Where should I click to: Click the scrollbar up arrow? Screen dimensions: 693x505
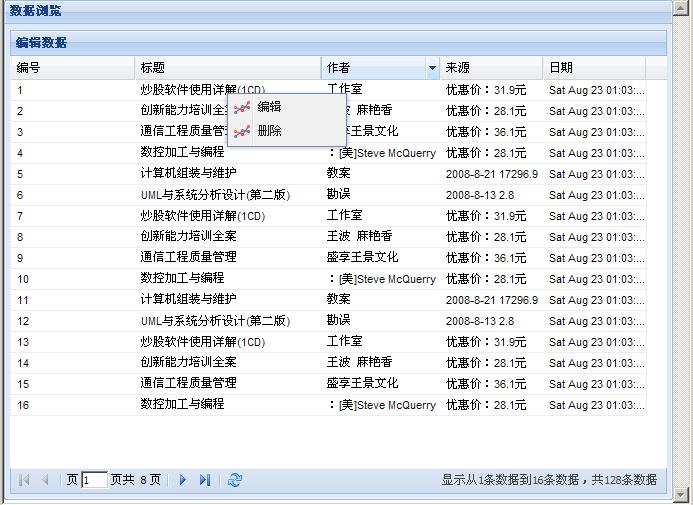point(681,8)
